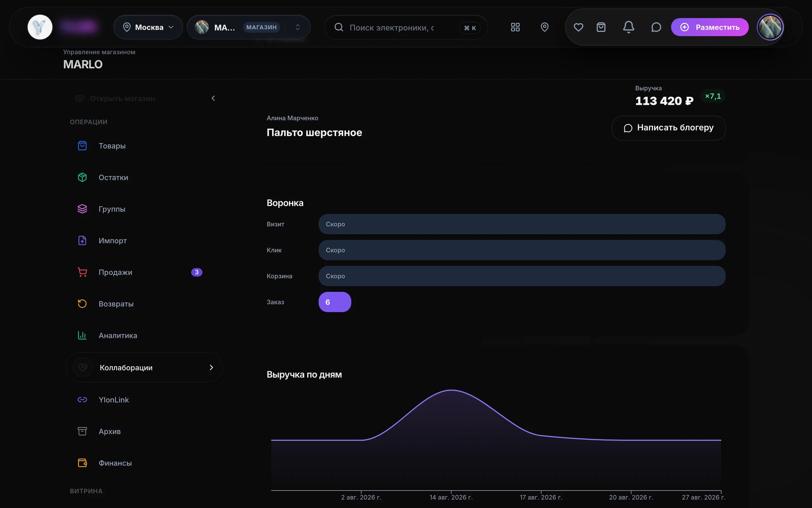Open notifications bell
The width and height of the screenshot is (812, 508).
tap(628, 27)
